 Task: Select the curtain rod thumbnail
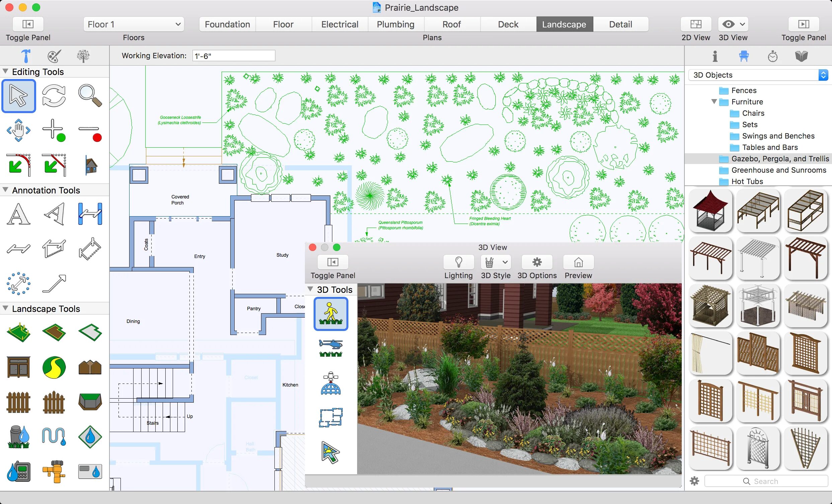coord(711,353)
